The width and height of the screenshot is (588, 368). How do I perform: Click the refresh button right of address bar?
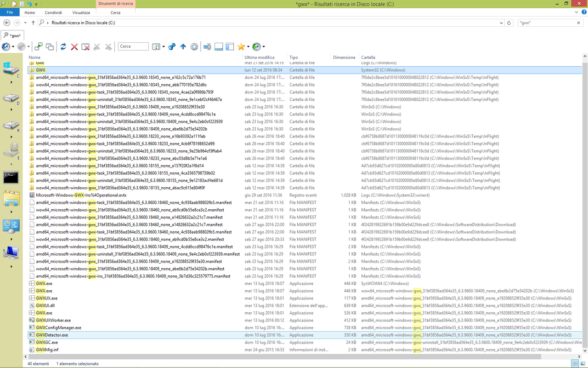509,23
